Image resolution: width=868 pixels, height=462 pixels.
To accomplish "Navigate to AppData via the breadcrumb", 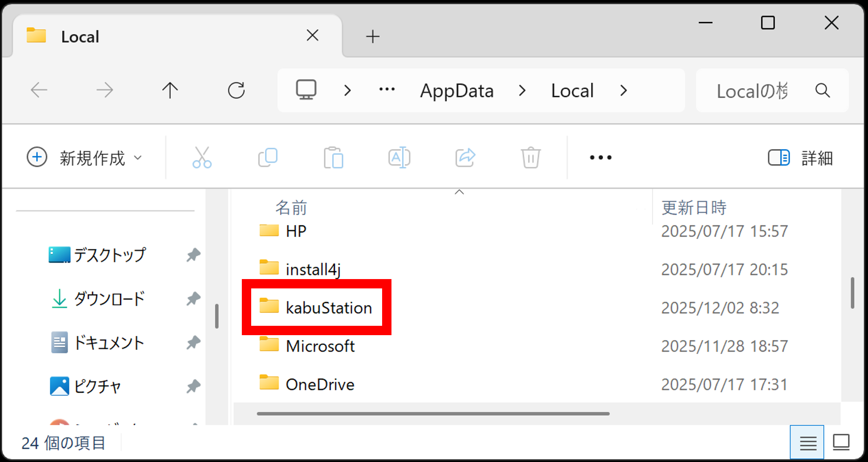I will coord(456,90).
